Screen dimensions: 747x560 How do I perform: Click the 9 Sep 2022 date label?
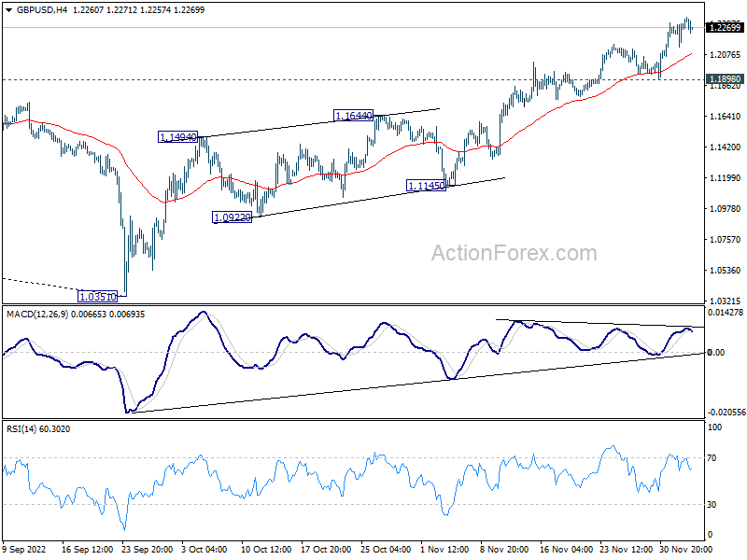coord(24,550)
